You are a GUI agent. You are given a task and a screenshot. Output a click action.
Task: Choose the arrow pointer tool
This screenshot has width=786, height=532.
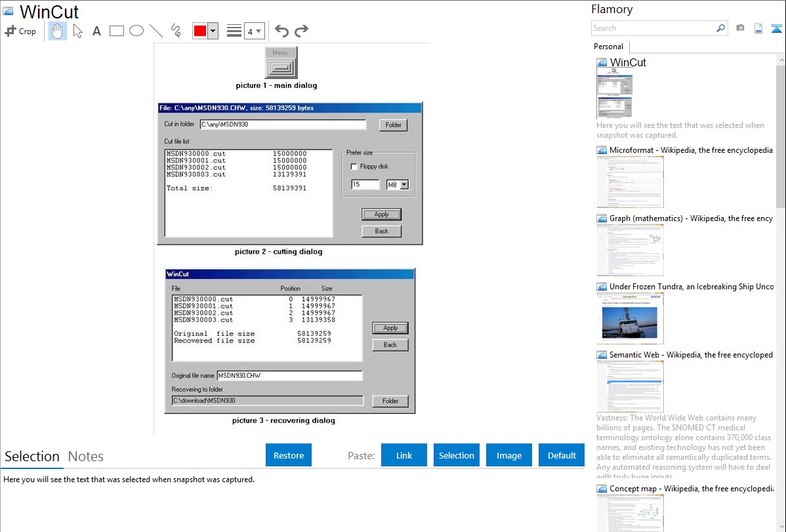point(77,31)
